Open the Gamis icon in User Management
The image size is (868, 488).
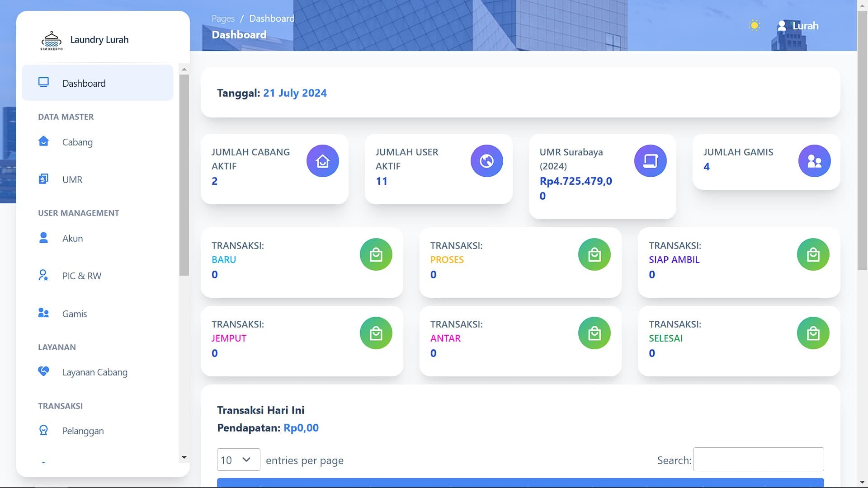[x=43, y=313]
